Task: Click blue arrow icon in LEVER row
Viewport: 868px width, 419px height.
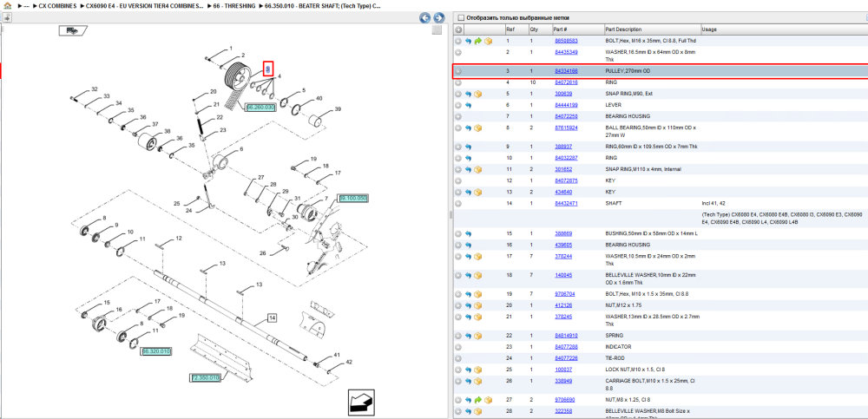Action: [469, 105]
